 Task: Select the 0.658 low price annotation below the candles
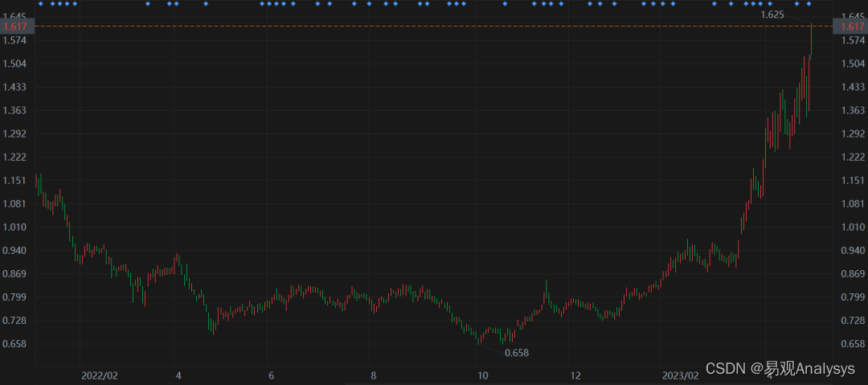pyautogui.click(x=517, y=353)
